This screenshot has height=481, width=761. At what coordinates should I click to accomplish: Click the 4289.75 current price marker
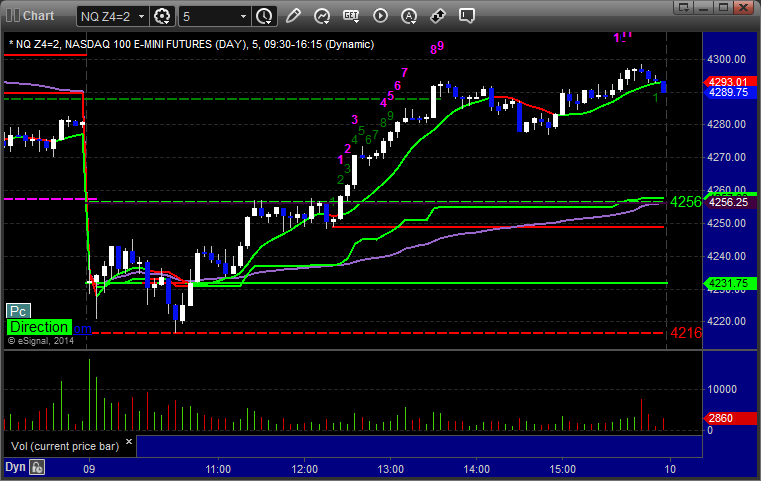coord(729,92)
